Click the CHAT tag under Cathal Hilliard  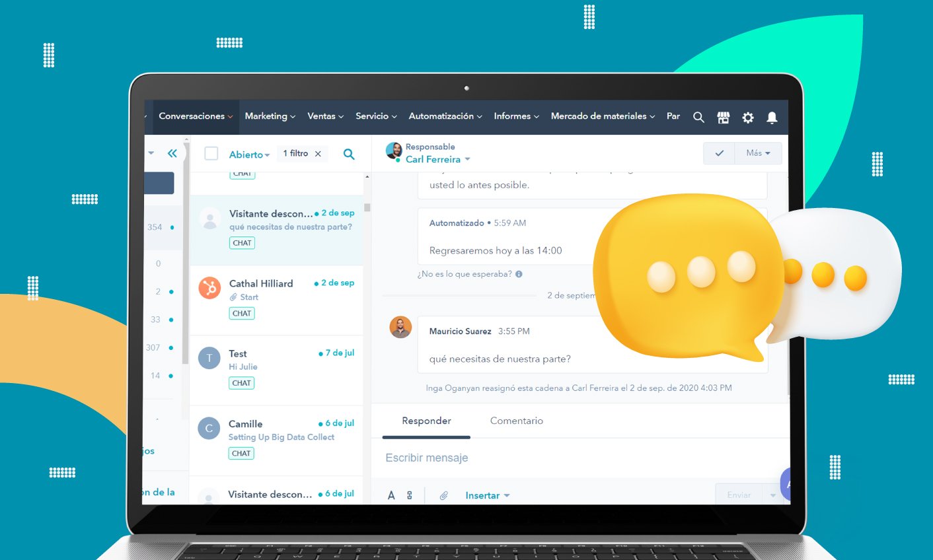242,314
